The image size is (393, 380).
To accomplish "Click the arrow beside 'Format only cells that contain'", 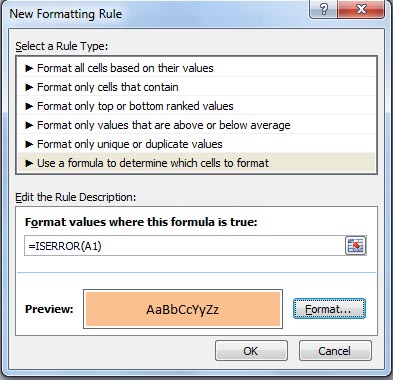I will (29, 87).
